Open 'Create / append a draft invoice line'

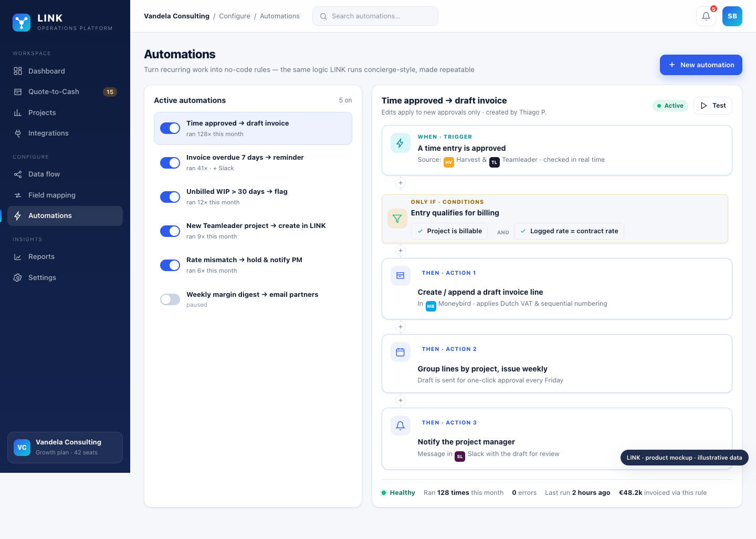[x=557, y=288]
